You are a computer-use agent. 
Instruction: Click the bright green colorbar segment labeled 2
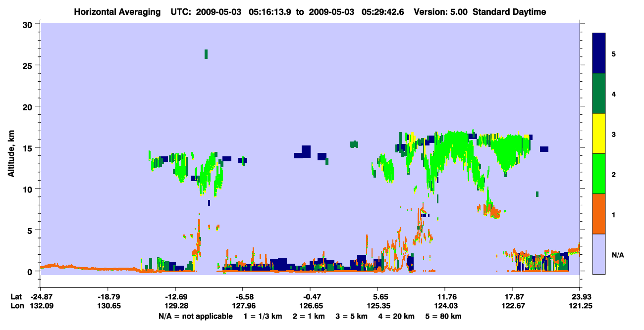click(x=599, y=174)
